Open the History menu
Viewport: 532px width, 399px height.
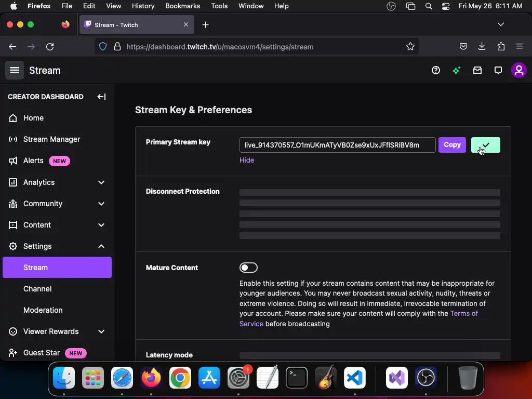coord(143,6)
